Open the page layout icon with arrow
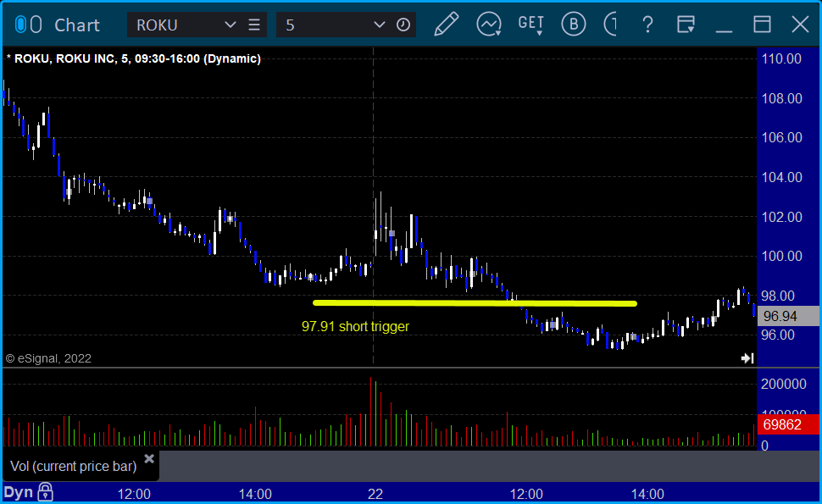The height and width of the screenshot is (504, 822). coord(686,25)
